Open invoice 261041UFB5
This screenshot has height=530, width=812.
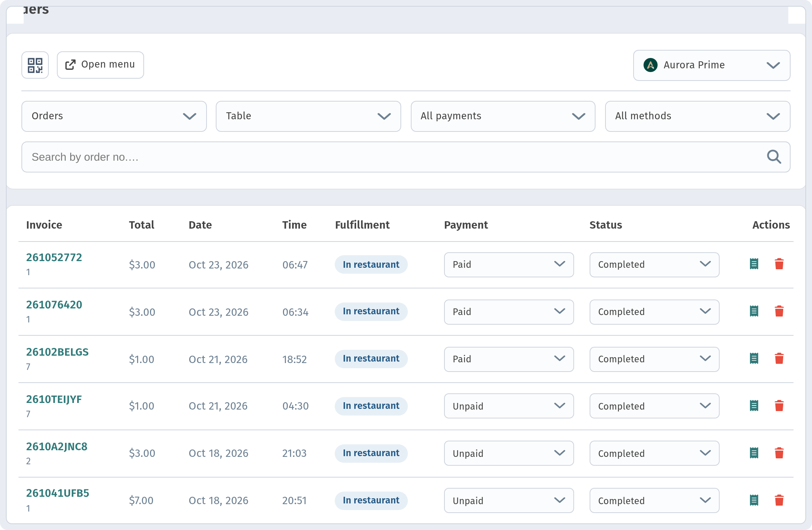(x=58, y=493)
